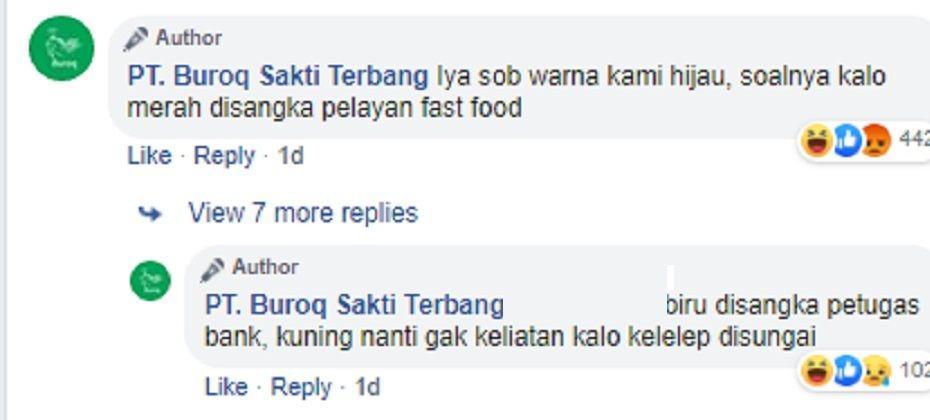The height and width of the screenshot is (420, 930).
Task: Open PT. Buroq Sakti Terbang name in reply
Action: tap(354, 306)
